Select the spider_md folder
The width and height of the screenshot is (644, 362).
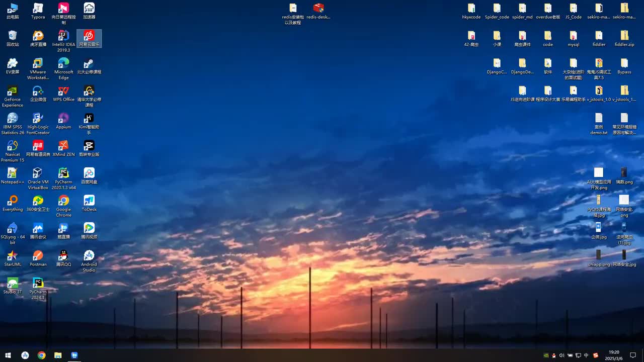(522, 11)
